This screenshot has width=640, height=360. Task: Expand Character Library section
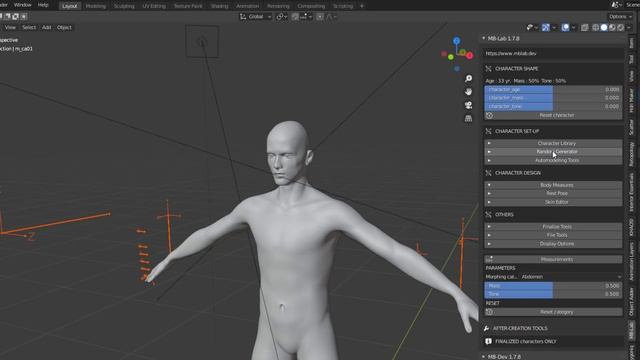[553, 143]
